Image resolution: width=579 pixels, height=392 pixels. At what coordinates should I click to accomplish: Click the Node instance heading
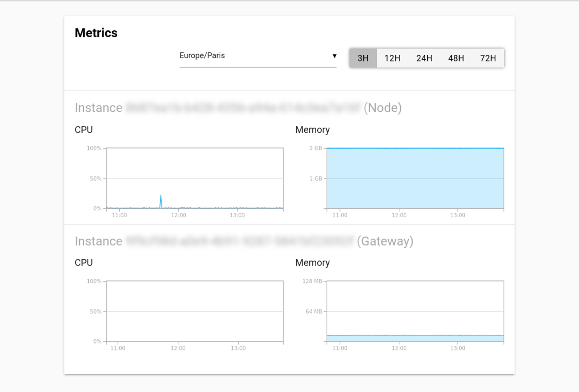[x=238, y=108]
